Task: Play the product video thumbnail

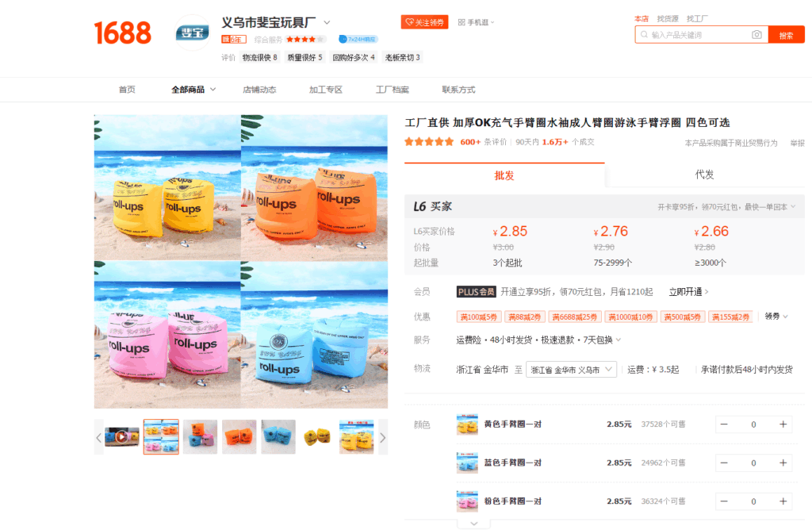Action: tap(121, 436)
